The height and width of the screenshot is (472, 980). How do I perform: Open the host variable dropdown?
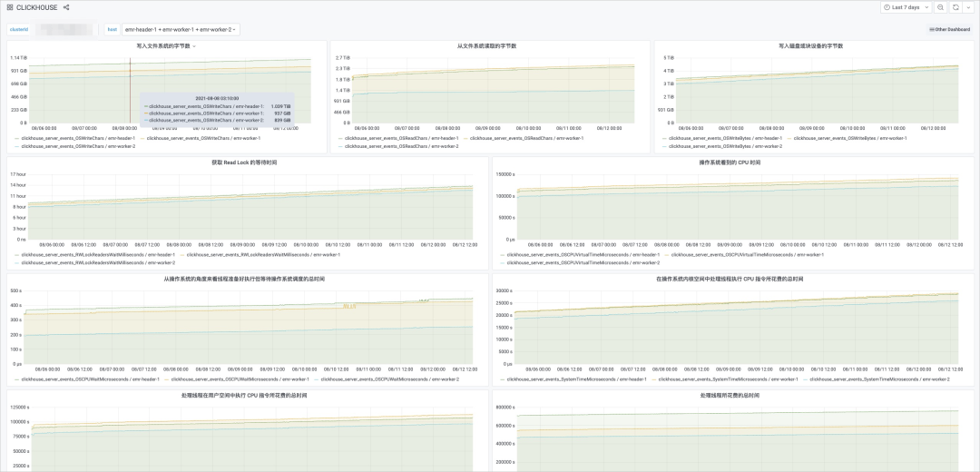point(181,29)
